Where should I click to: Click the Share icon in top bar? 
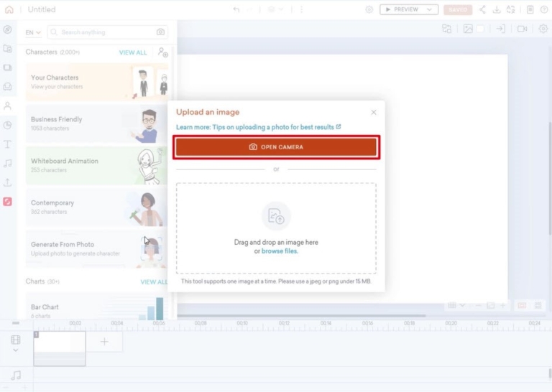[482, 10]
